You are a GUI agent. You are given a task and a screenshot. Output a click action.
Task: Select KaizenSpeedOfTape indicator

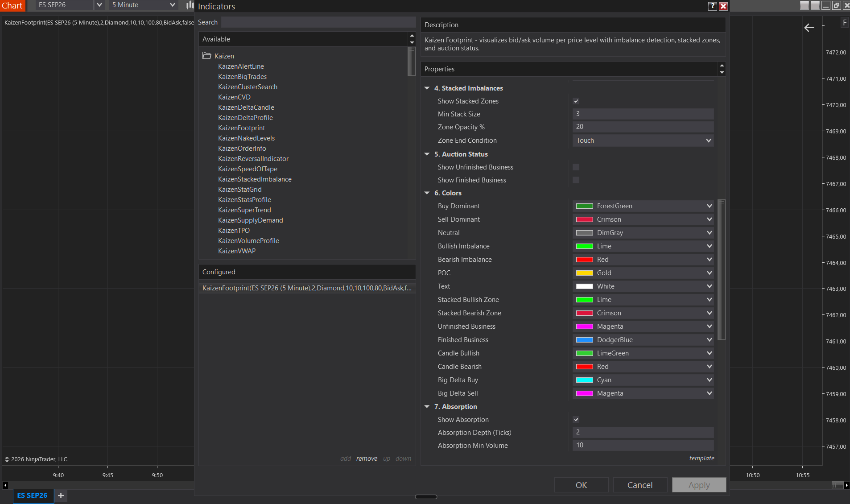click(x=248, y=169)
